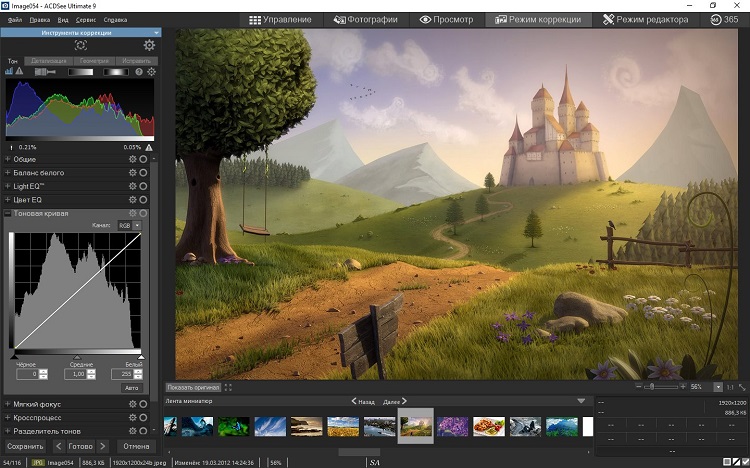Viewport: 750px width, 468px height.
Task: Click the midtone triangle under the curve
Action: 77,357
